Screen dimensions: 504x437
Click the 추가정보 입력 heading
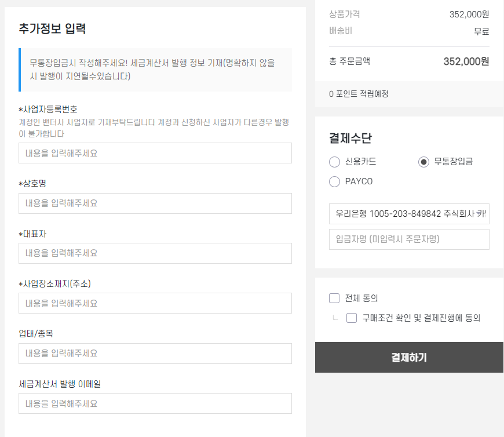[x=52, y=28]
